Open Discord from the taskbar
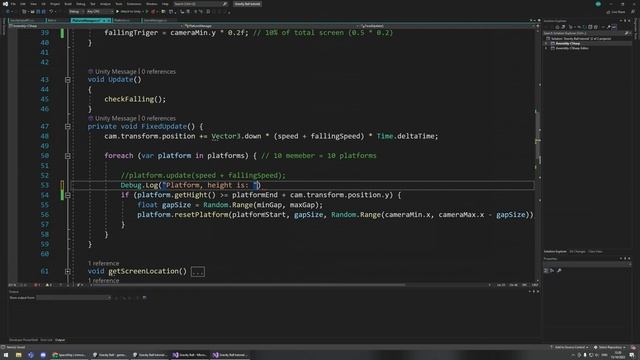This screenshot has width=640, height=360. (43, 355)
